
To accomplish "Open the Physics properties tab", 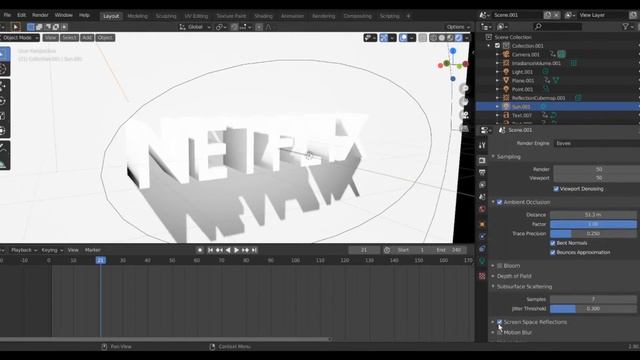I will (x=482, y=236).
